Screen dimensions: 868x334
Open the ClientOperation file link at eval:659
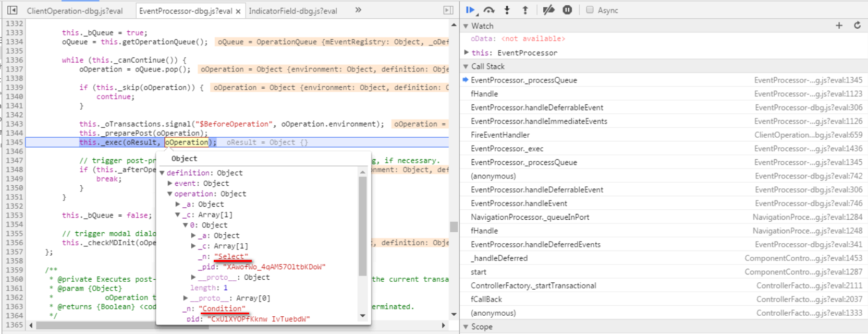click(809, 135)
